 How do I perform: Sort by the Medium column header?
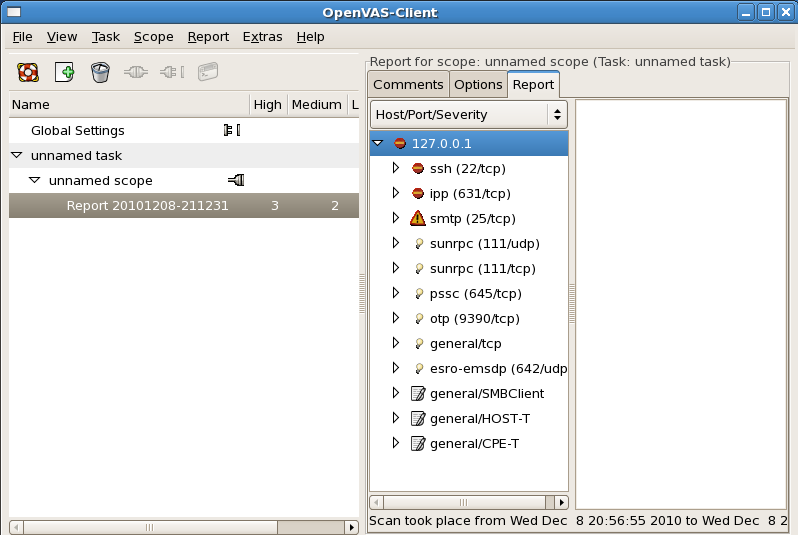point(317,104)
